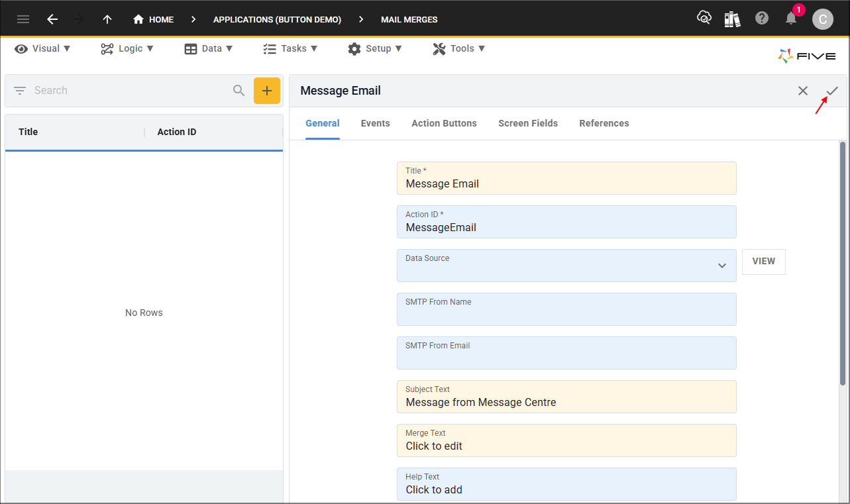850x504 pixels.
Task: Click the forward arrow in header
Action: (x=79, y=19)
